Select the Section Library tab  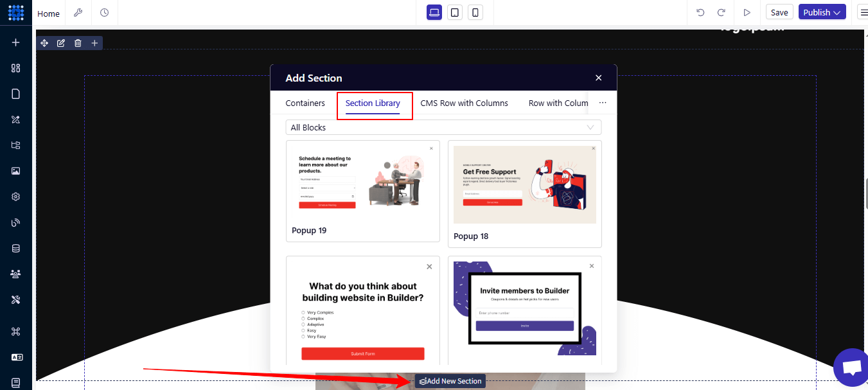373,103
